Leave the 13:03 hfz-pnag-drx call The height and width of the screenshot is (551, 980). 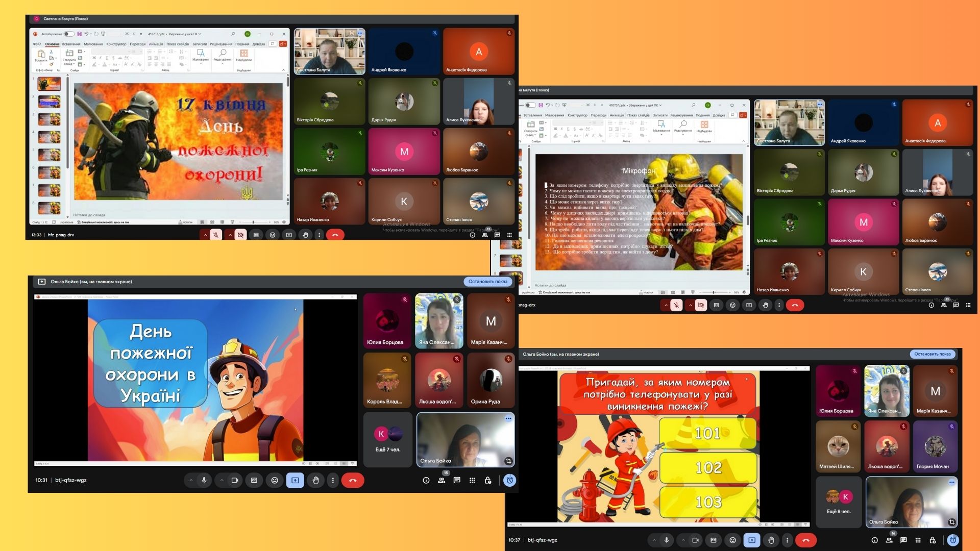point(335,235)
